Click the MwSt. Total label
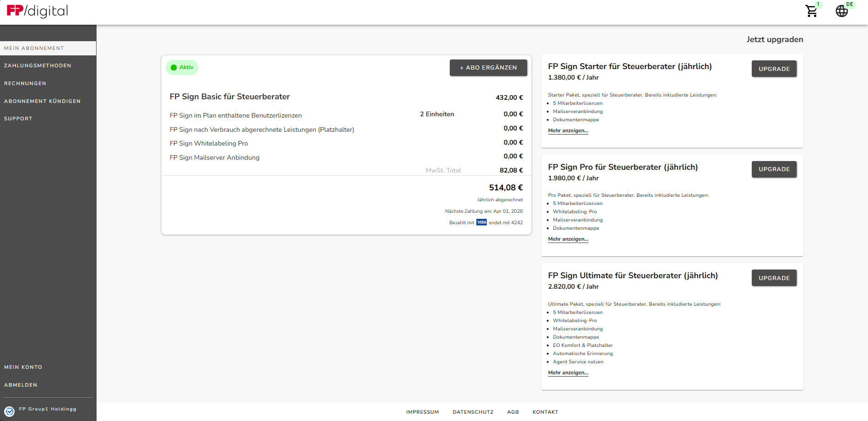The image size is (868, 421). click(x=443, y=170)
